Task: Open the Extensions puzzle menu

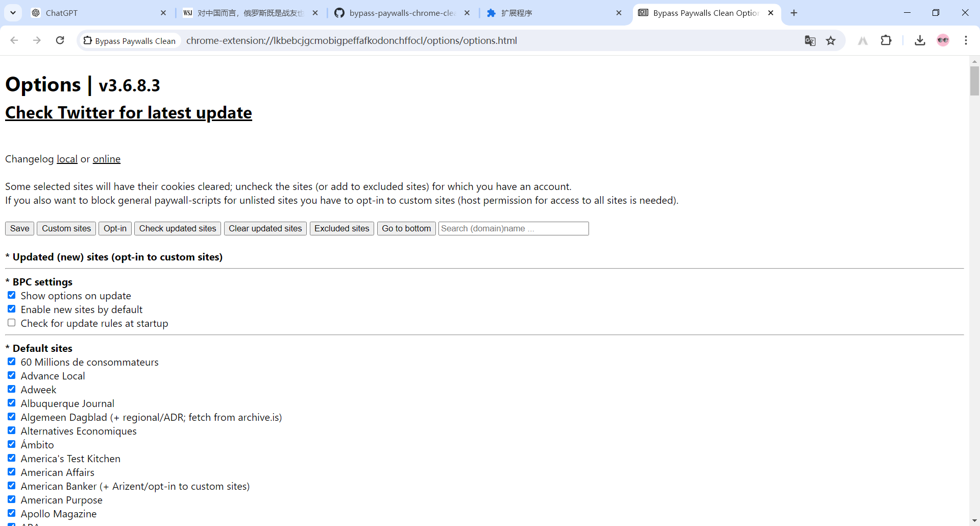Action: click(x=886, y=40)
